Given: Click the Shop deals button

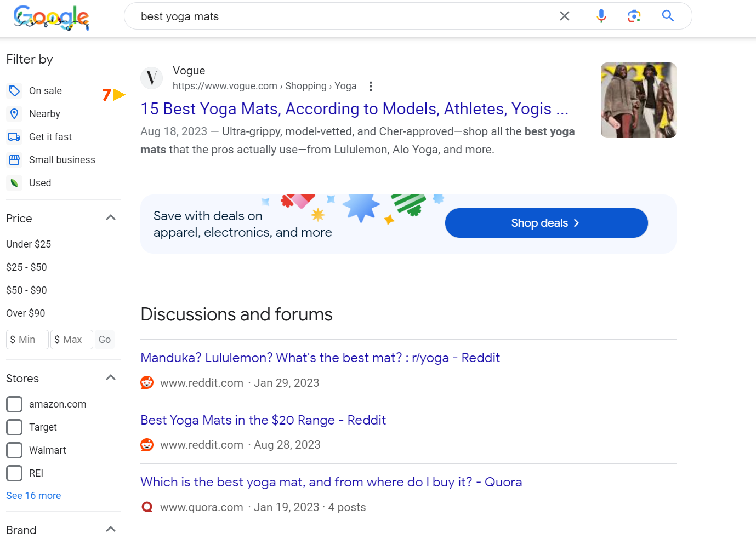Looking at the screenshot, I should tap(547, 223).
